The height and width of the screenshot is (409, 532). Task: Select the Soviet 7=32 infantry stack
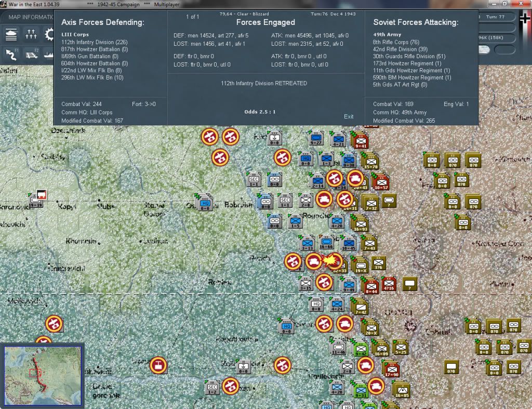pyautogui.click(x=371, y=203)
